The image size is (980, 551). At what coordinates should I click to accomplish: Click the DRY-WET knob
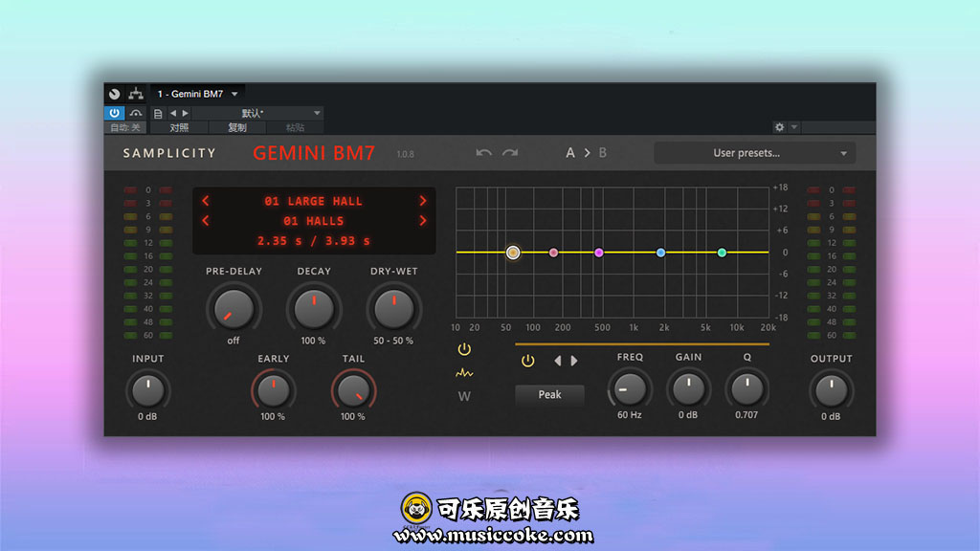click(x=393, y=309)
